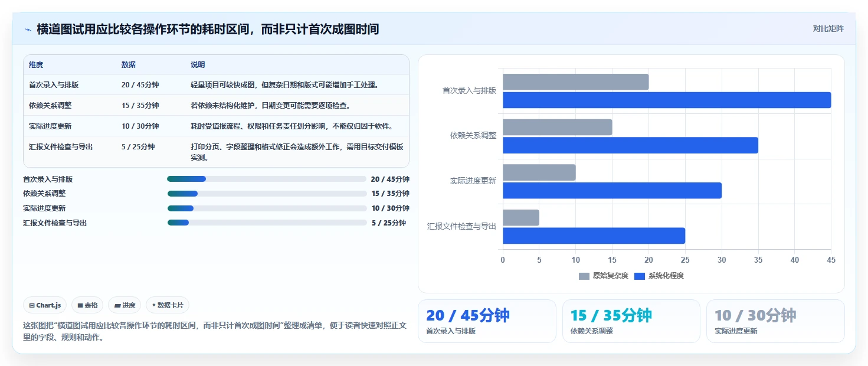The width and height of the screenshot is (868, 366).
Task: Click the 维度 column header
Action: pyautogui.click(x=36, y=65)
